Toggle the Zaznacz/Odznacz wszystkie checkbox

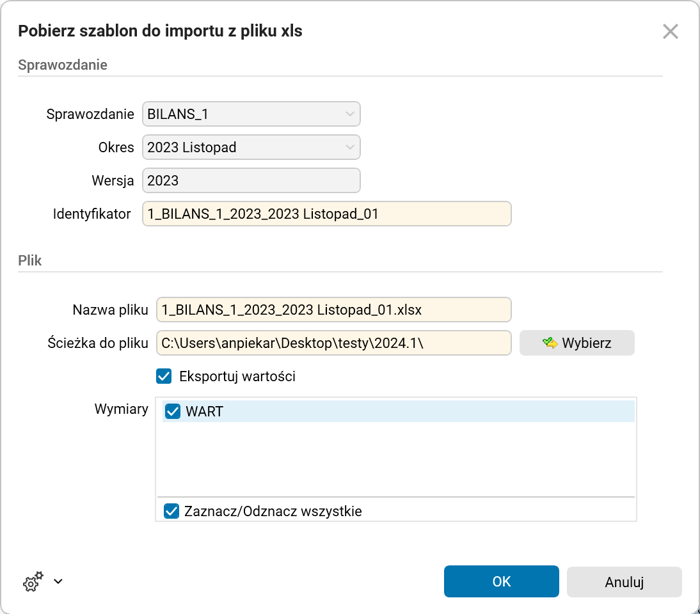pos(171,511)
